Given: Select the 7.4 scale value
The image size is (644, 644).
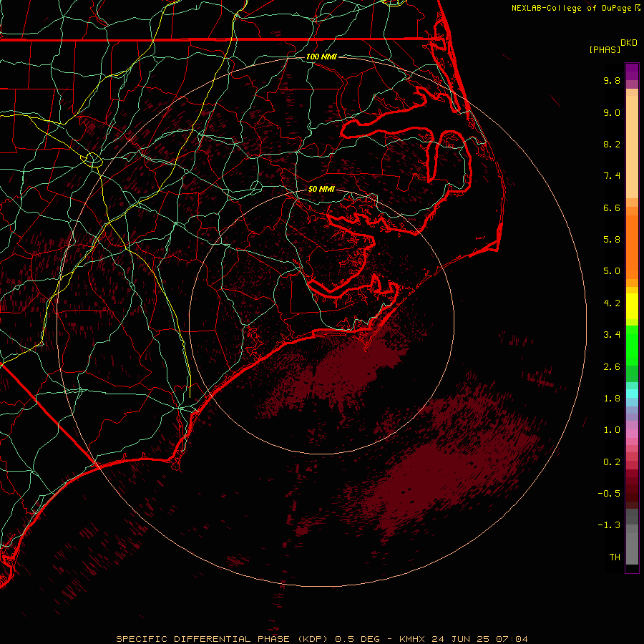Looking at the screenshot, I should [612, 176].
